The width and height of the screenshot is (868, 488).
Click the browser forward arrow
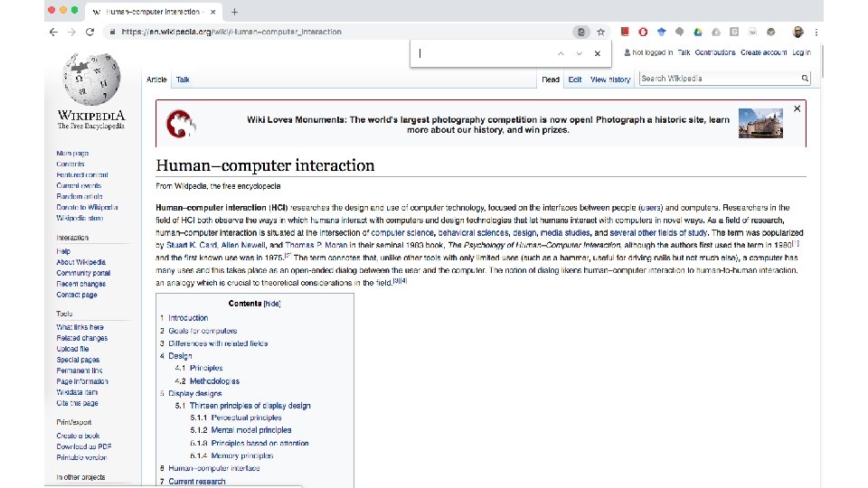[x=71, y=33]
